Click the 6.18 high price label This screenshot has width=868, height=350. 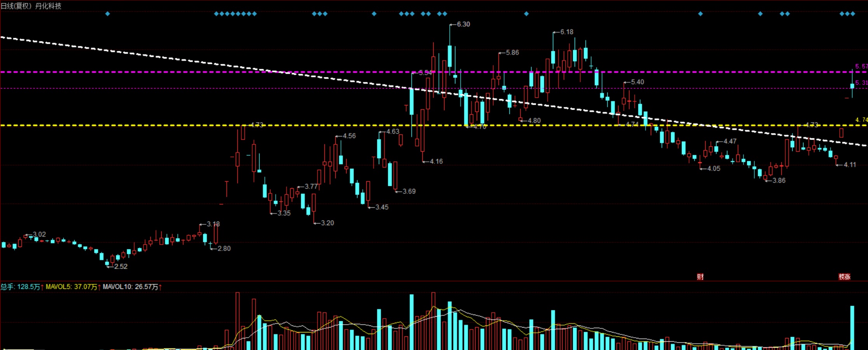tap(566, 32)
